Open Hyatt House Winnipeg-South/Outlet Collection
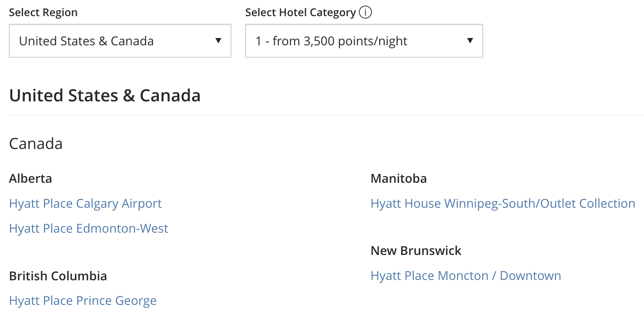This screenshot has width=644, height=321. point(503,204)
